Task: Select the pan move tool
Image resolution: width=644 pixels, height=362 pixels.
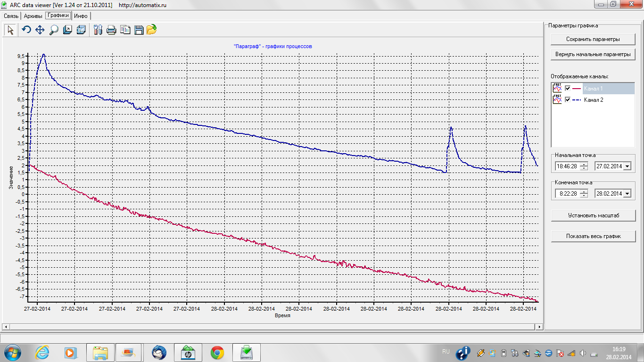Action: click(x=40, y=30)
